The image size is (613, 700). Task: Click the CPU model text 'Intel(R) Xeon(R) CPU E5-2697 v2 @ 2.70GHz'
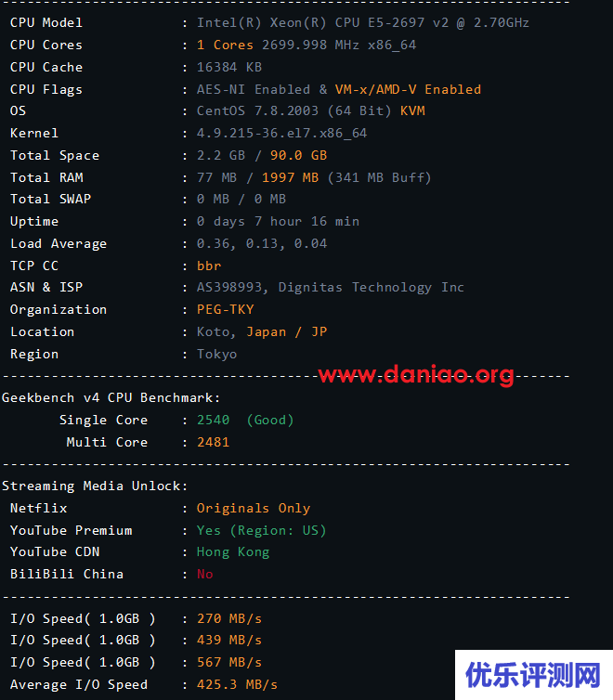click(x=363, y=23)
